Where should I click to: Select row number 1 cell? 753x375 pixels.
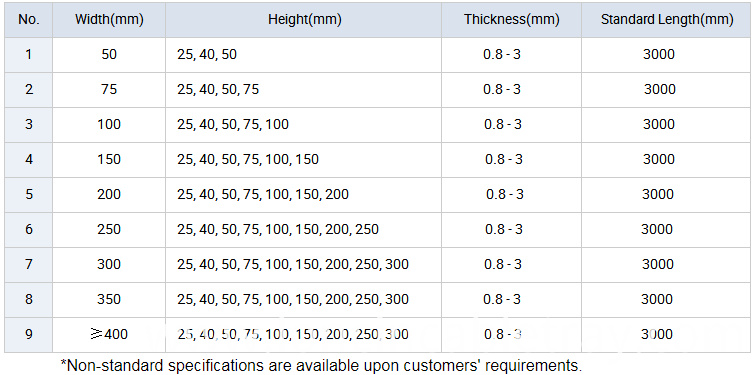[x=29, y=55]
